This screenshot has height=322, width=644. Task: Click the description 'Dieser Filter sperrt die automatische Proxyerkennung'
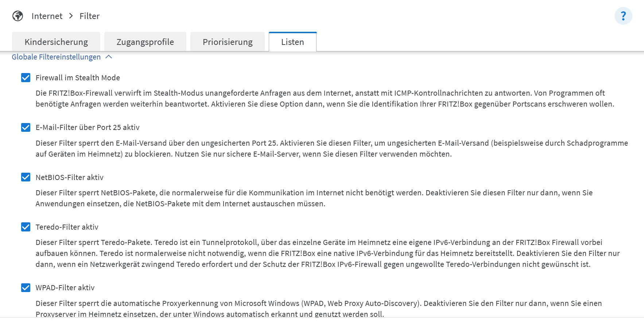coord(319,308)
